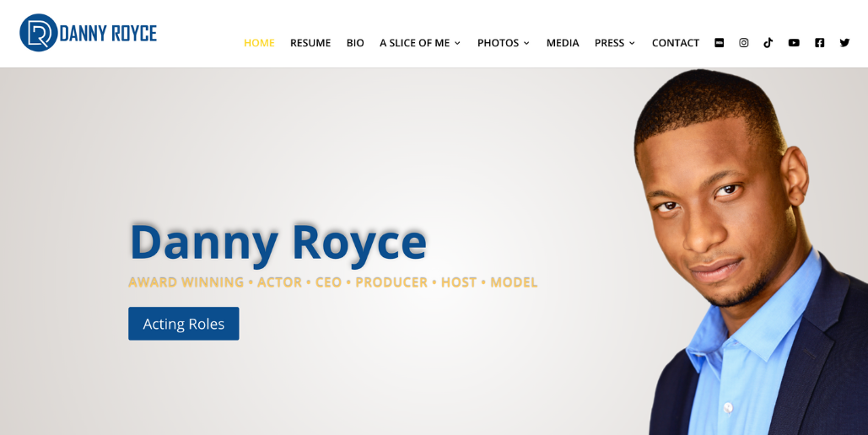Click the Danny Royce hero heading

pos(278,243)
